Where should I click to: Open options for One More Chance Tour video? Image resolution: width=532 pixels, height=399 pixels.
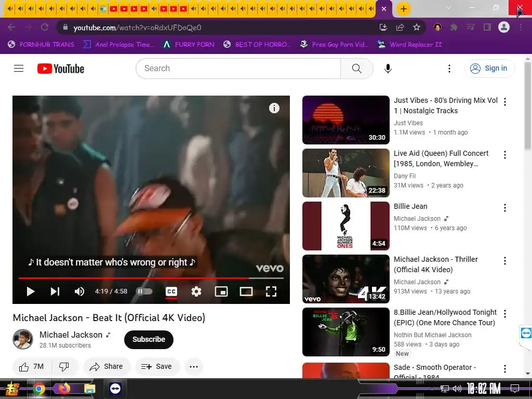(x=505, y=314)
